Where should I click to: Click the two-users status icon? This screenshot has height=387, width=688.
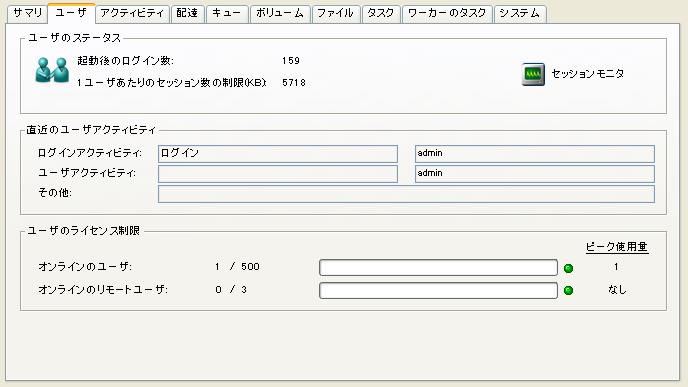pyautogui.click(x=52, y=70)
